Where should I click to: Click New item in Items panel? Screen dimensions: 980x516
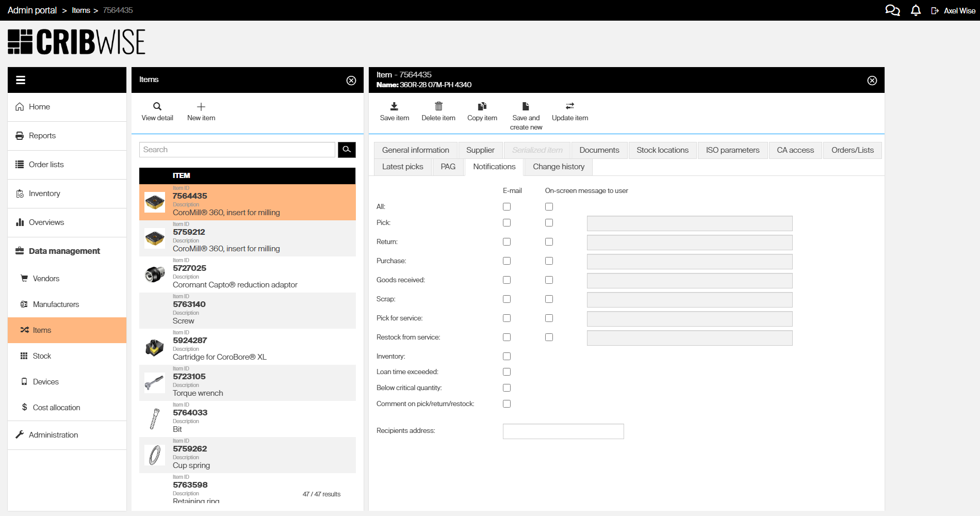pos(201,111)
